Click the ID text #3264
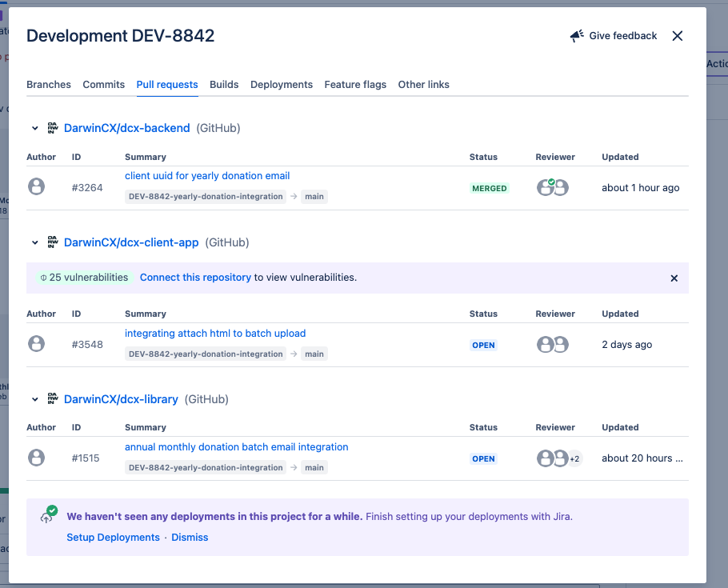The width and height of the screenshot is (728, 588). 87,188
